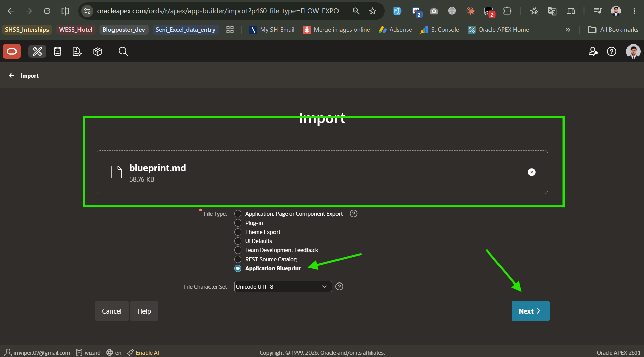Click the blueprint.md file name
Image resolution: width=644 pixels, height=357 pixels.
tap(158, 168)
